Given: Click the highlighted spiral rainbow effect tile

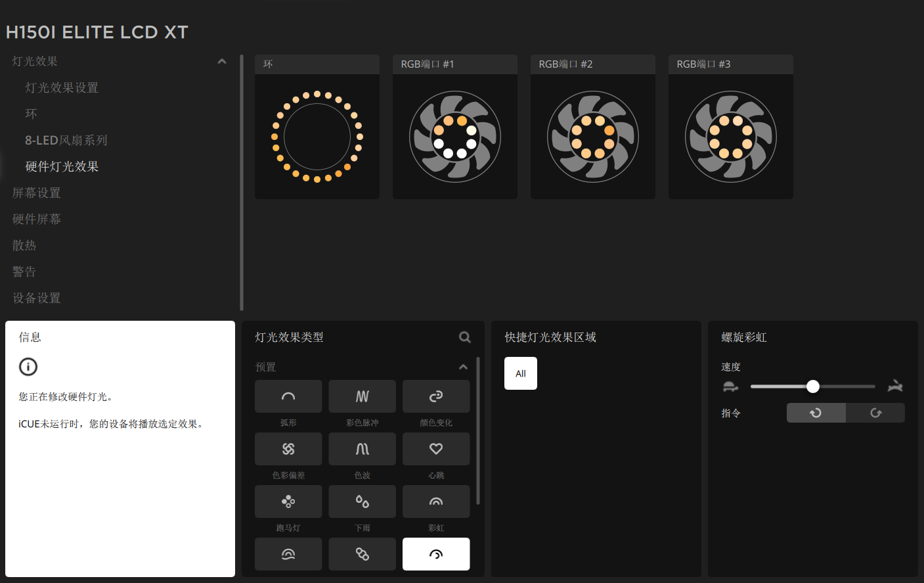Looking at the screenshot, I should tap(435, 554).
